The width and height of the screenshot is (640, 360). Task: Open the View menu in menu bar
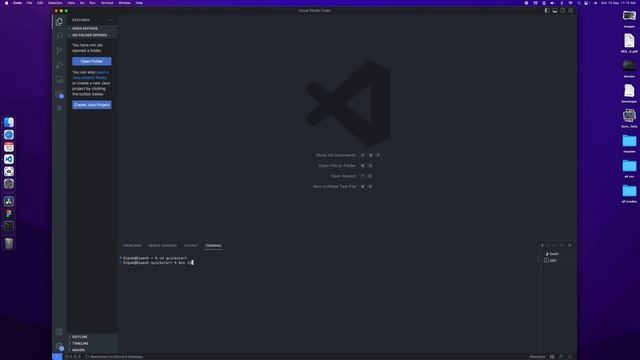click(71, 3)
